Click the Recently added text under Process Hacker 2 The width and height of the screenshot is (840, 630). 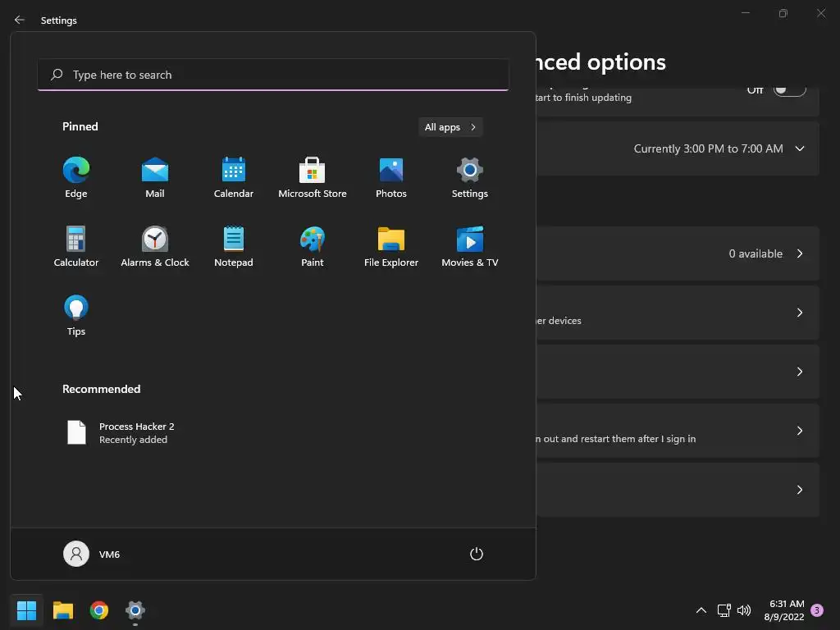pyautogui.click(x=134, y=440)
